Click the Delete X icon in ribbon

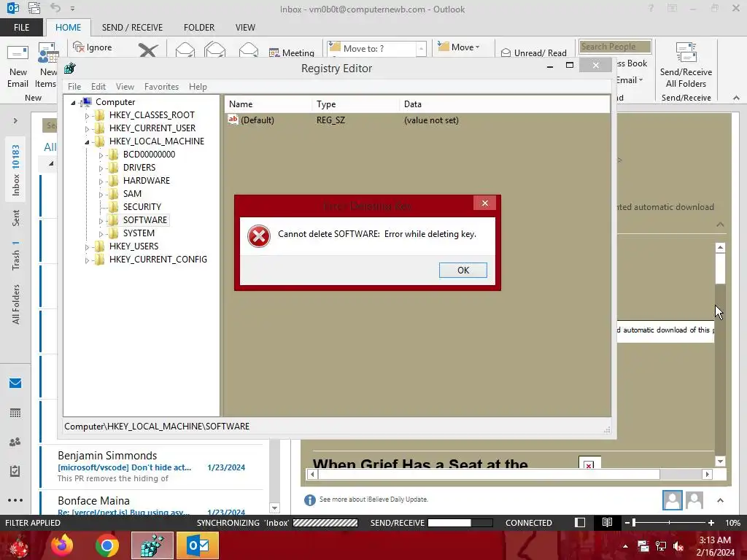point(148,50)
